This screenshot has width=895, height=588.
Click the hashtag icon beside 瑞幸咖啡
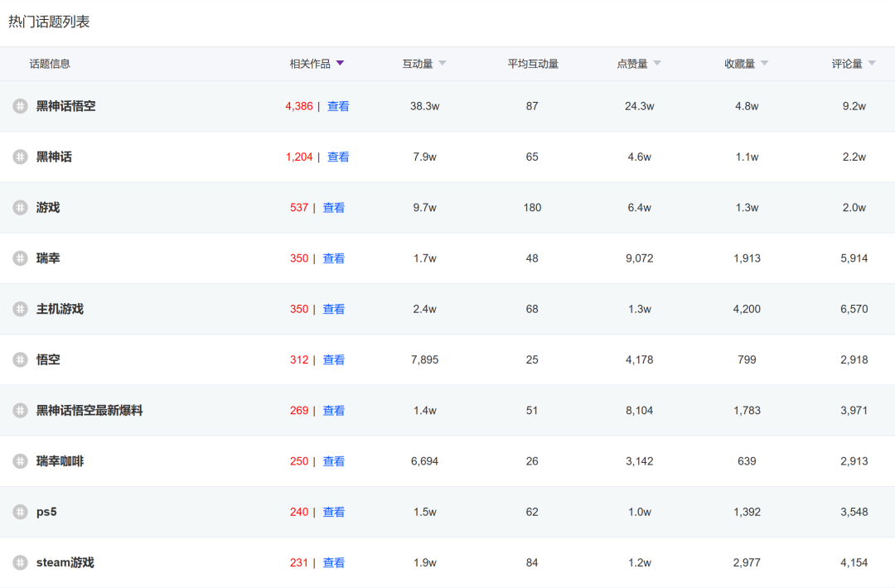click(x=20, y=461)
